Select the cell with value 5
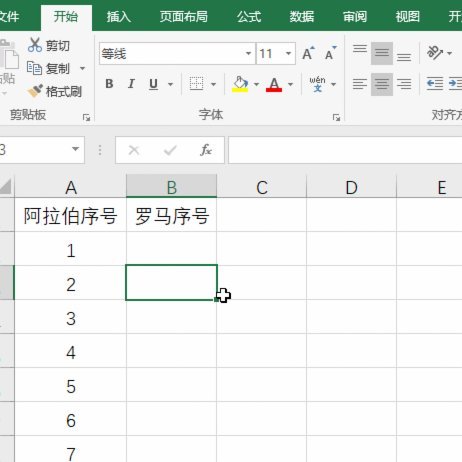Screen dimensions: 462x462 pyautogui.click(x=71, y=385)
